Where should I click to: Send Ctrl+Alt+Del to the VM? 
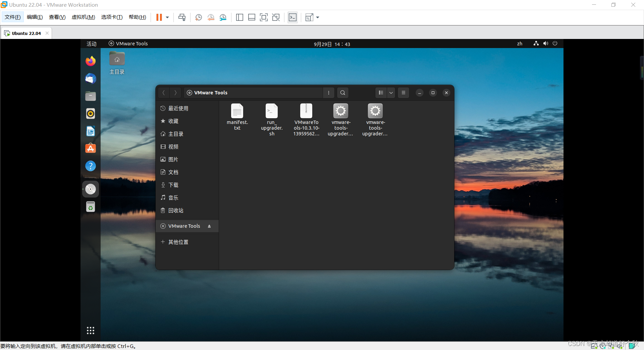coord(182,17)
